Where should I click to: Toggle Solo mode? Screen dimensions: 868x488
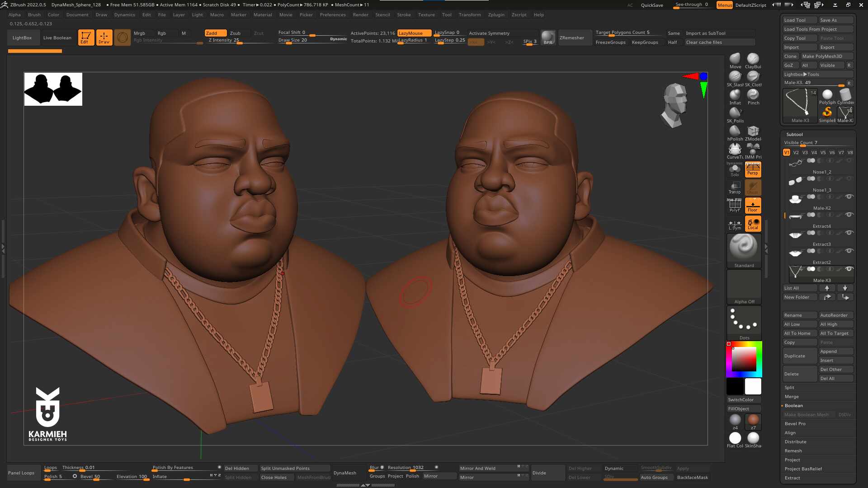(x=735, y=170)
